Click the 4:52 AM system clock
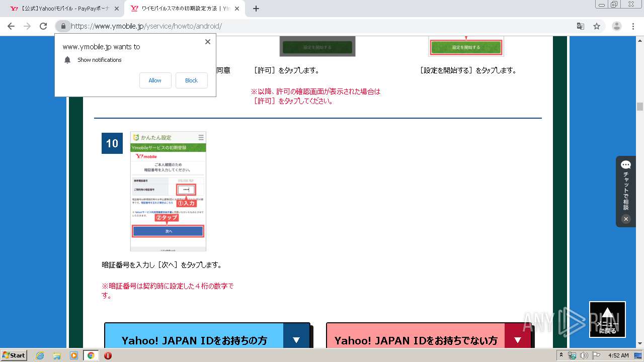644x362 pixels. (x=618, y=355)
